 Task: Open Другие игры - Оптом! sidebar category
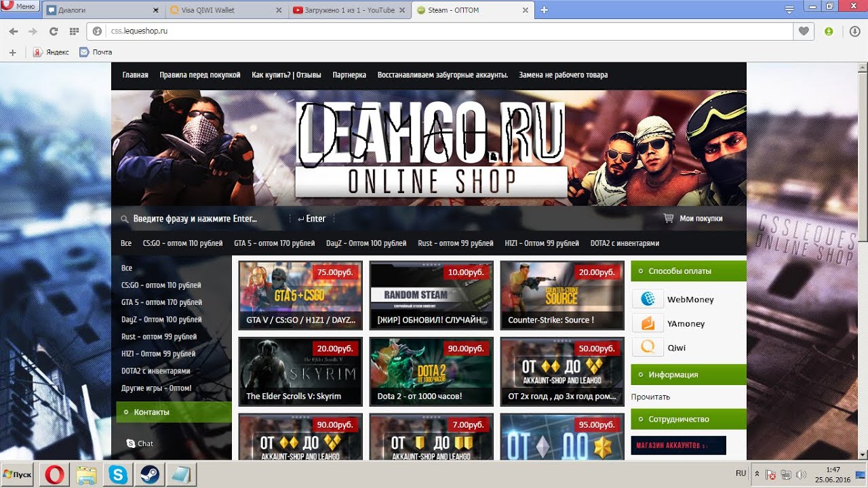click(x=156, y=388)
